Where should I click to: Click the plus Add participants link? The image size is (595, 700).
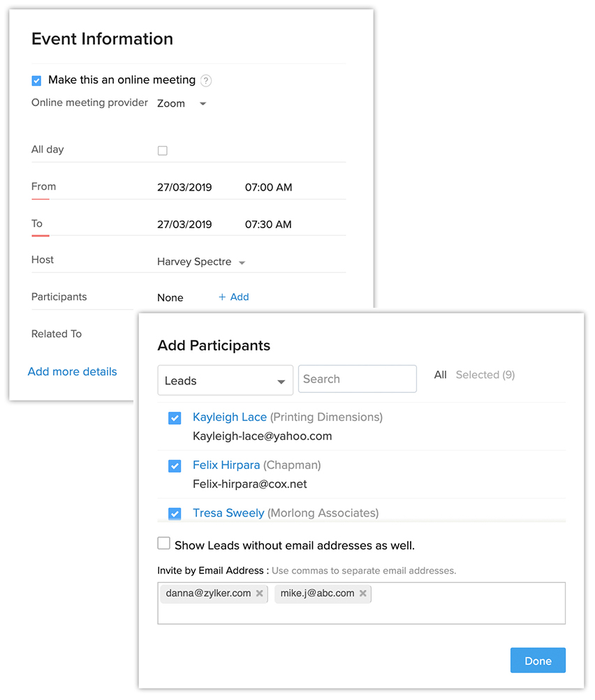click(233, 297)
